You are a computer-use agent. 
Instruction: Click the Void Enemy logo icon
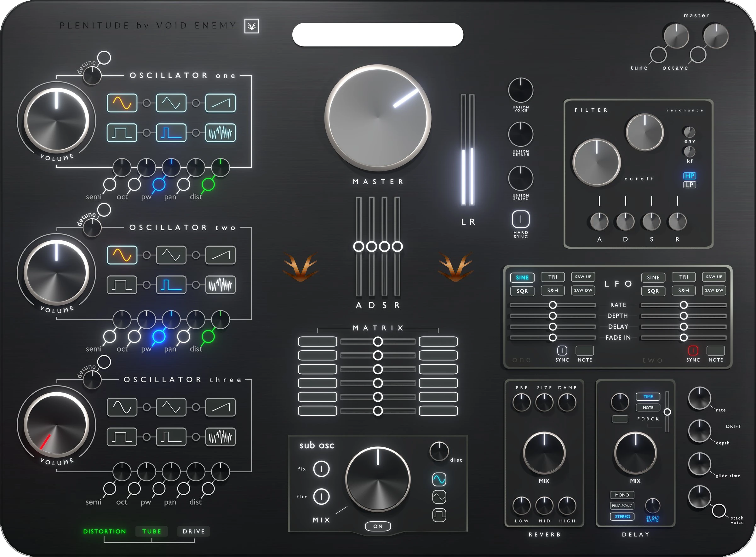pyautogui.click(x=252, y=26)
